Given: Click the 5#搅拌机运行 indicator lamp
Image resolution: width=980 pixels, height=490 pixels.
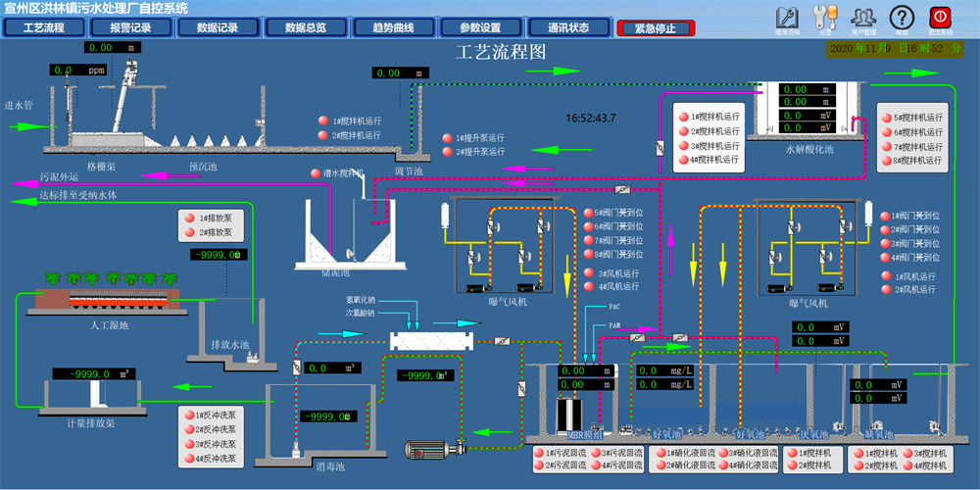Looking at the screenshot, I should coord(886,118).
